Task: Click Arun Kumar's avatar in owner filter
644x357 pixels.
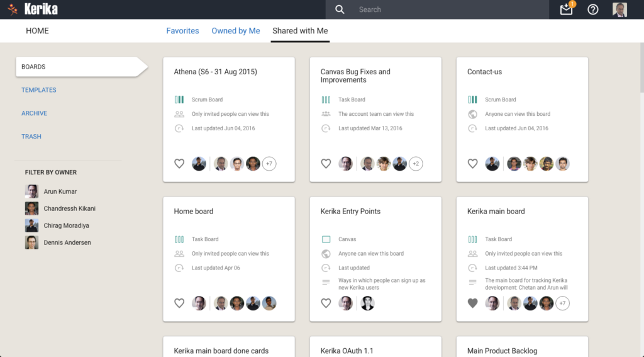Action: point(31,191)
